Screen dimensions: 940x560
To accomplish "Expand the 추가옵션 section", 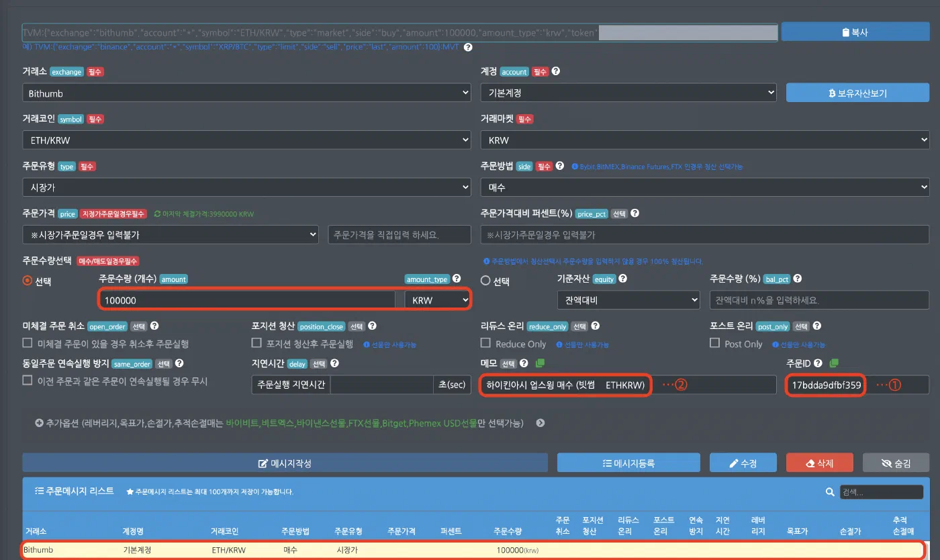I will tap(540, 423).
